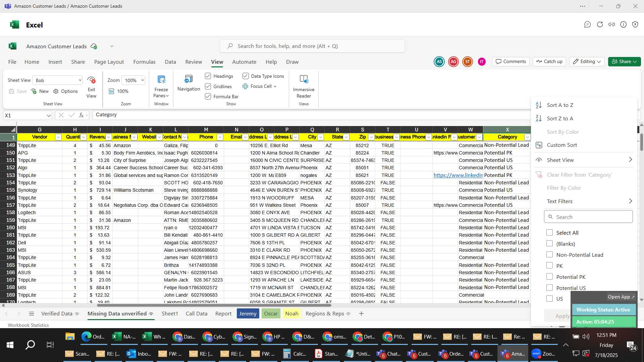Open the Data ribbon tab
This screenshot has width=644, height=362.
coord(170,62)
